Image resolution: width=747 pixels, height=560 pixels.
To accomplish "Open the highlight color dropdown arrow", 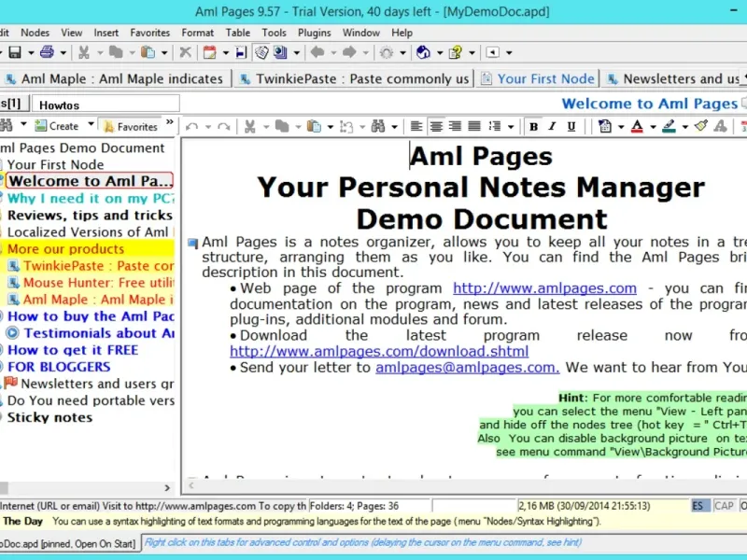I will point(685,127).
